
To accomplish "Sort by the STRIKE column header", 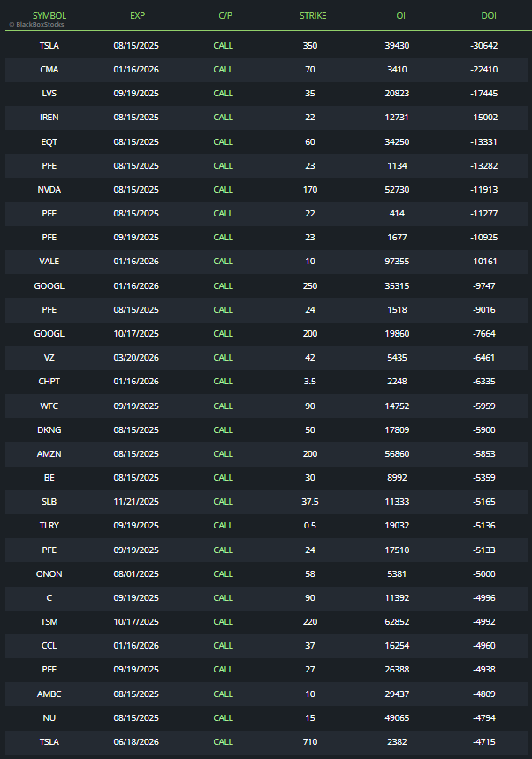I will pyautogui.click(x=313, y=16).
